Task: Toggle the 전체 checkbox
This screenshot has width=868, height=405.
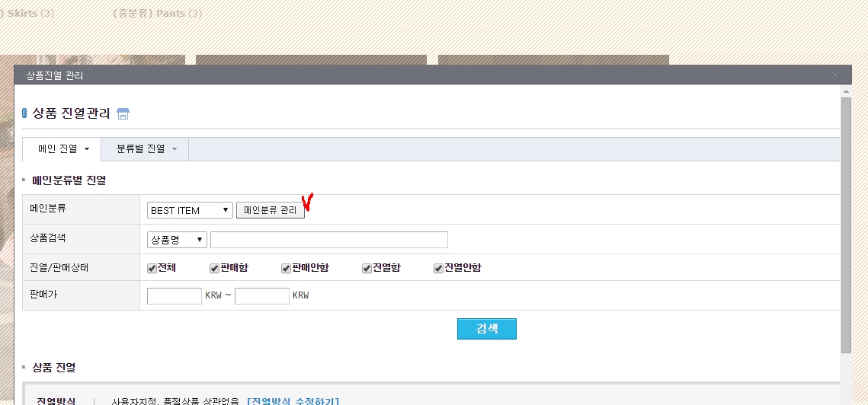Action: pos(152,268)
